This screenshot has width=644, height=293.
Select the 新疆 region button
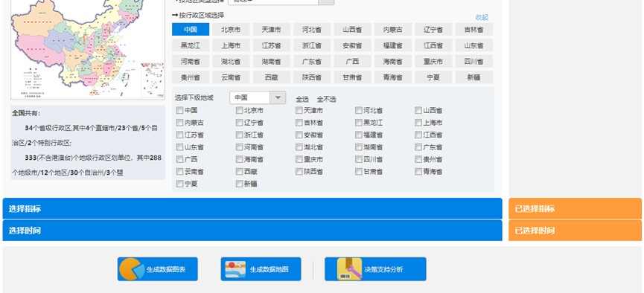point(474,77)
